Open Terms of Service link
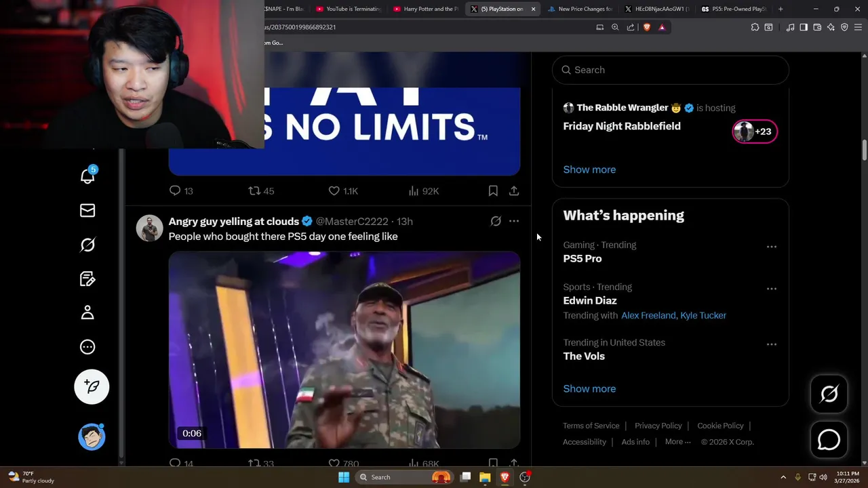 pos(591,426)
